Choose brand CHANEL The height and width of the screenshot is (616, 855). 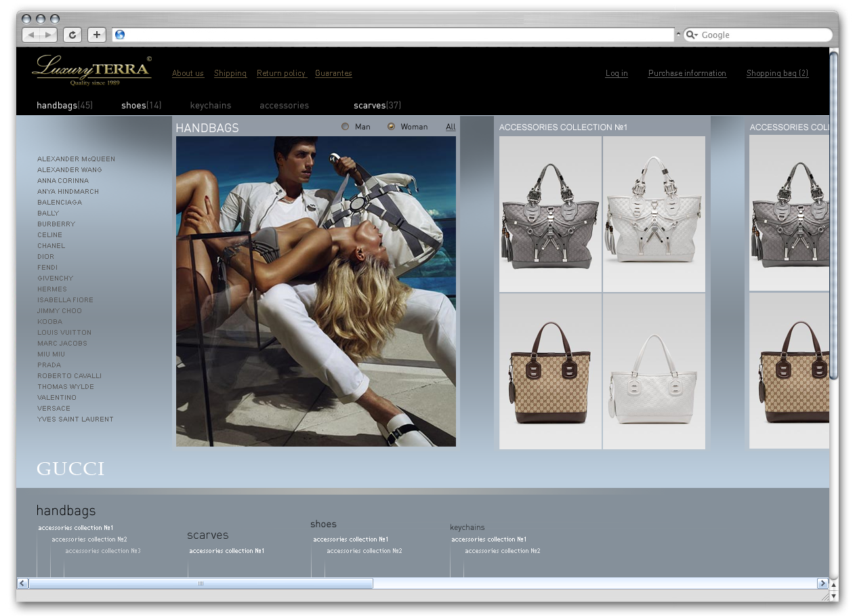pyautogui.click(x=51, y=245)
